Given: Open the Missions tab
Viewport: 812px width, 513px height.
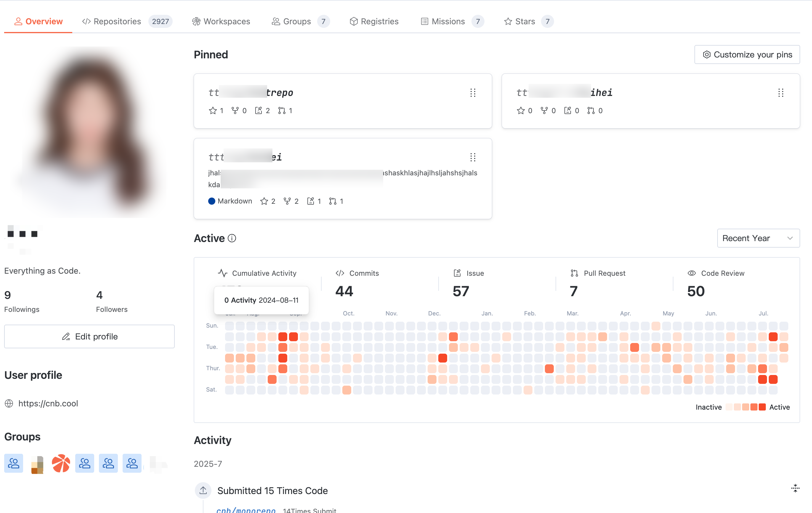Looking at the screenshot, I should [448, 21].
